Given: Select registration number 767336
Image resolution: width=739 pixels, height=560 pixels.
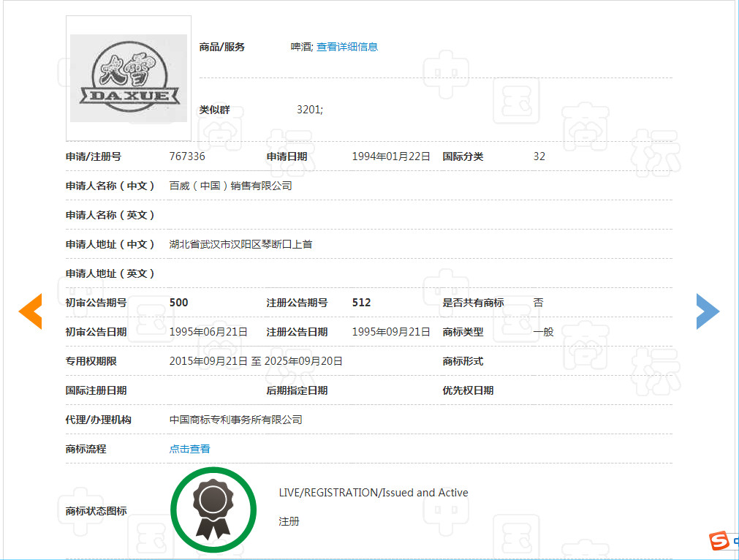Looking at the screenshot, I should (187, 156).
